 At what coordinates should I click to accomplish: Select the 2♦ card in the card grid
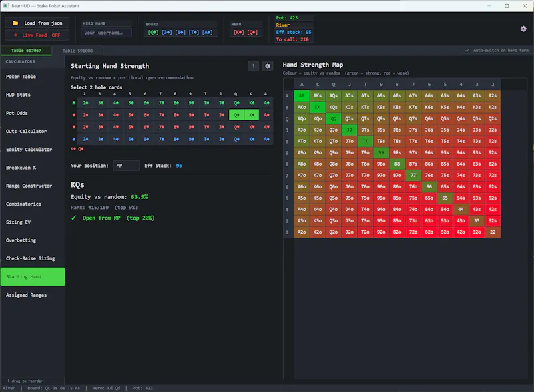pyautogui.click(x=85, y=115)
